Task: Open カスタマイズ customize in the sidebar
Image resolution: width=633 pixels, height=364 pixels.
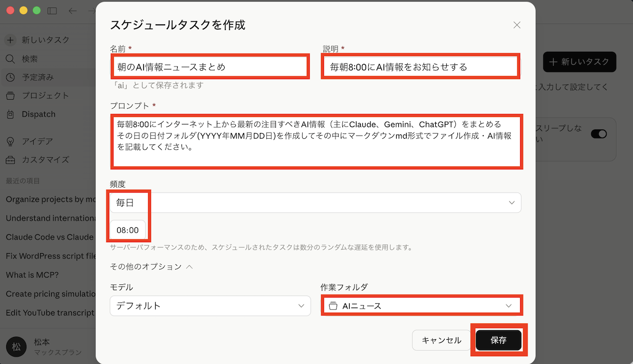Action: click(45, 159)
